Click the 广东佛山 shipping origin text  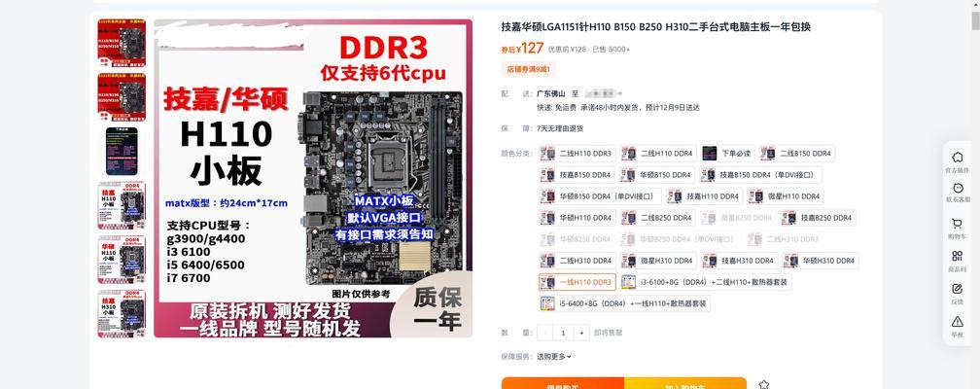point(550,93)
